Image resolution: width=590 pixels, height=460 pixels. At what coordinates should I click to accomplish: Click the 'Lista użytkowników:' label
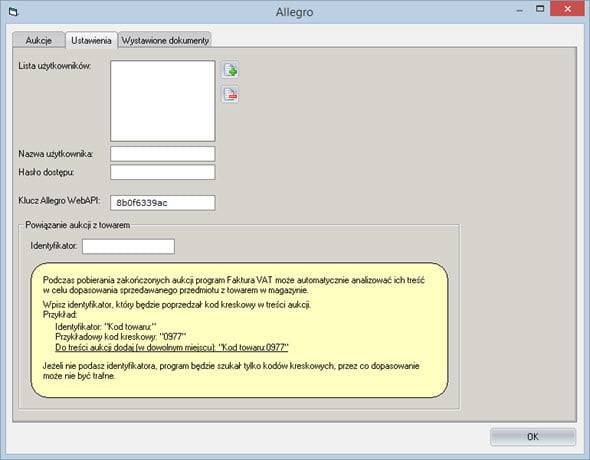pyautogui.click(x=55, y=66)
